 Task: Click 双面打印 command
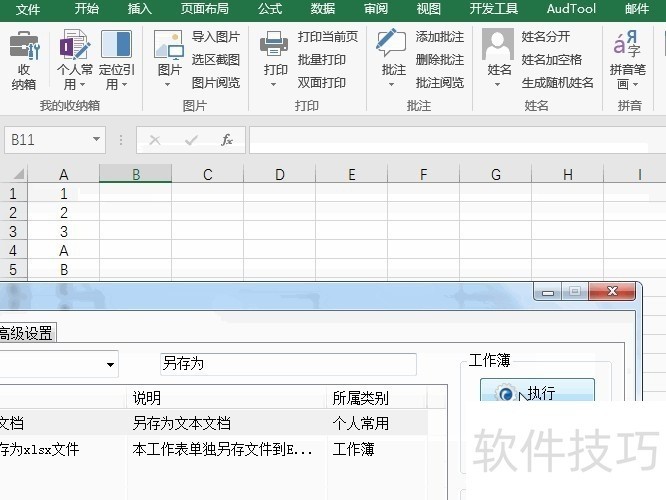(322, 82)
